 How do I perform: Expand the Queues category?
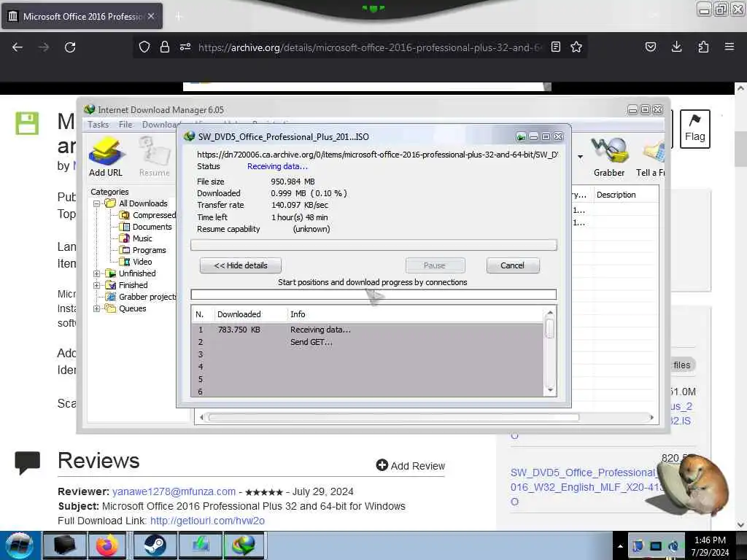97,308
